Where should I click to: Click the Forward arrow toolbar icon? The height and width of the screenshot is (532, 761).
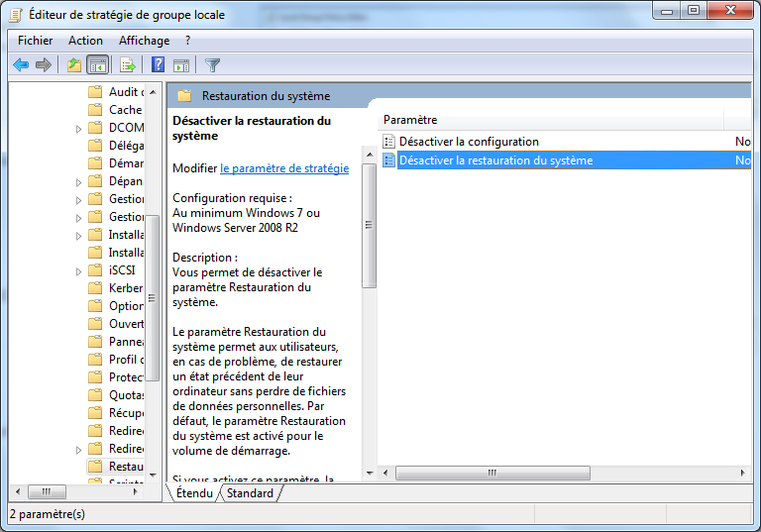pyautogui.click(x=44, y=64)
